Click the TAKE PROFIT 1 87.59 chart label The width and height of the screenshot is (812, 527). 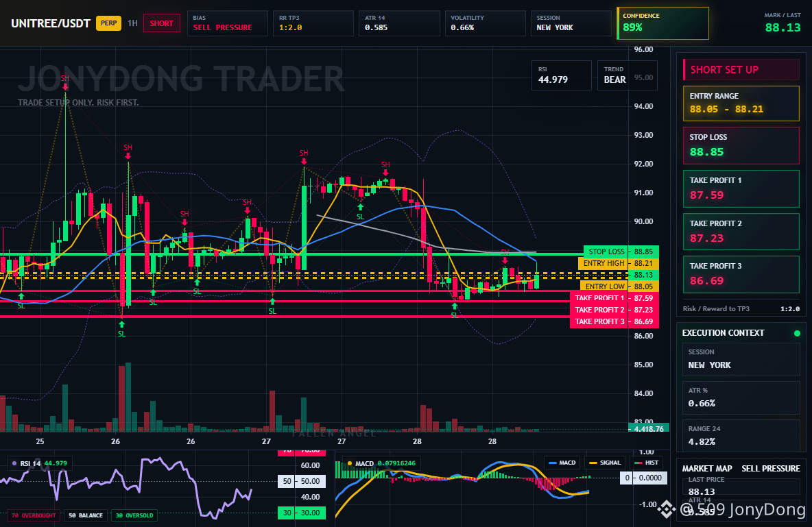pos(614,298)
